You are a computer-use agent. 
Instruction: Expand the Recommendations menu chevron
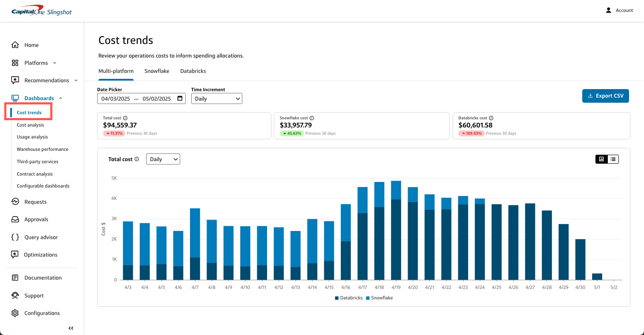[76, 80]
